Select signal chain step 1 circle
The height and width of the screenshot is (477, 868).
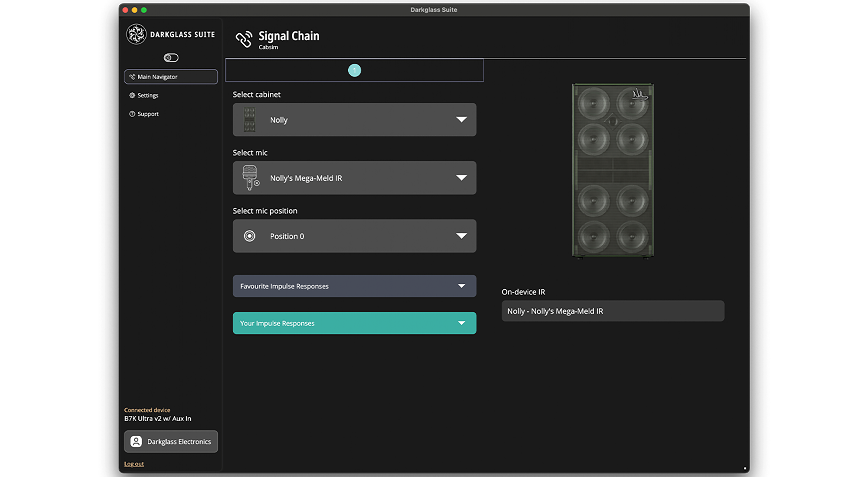[x=354, y=70]
